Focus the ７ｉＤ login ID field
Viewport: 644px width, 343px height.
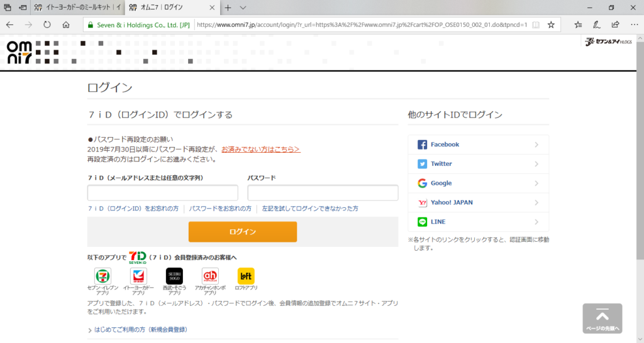click(163, 193)
